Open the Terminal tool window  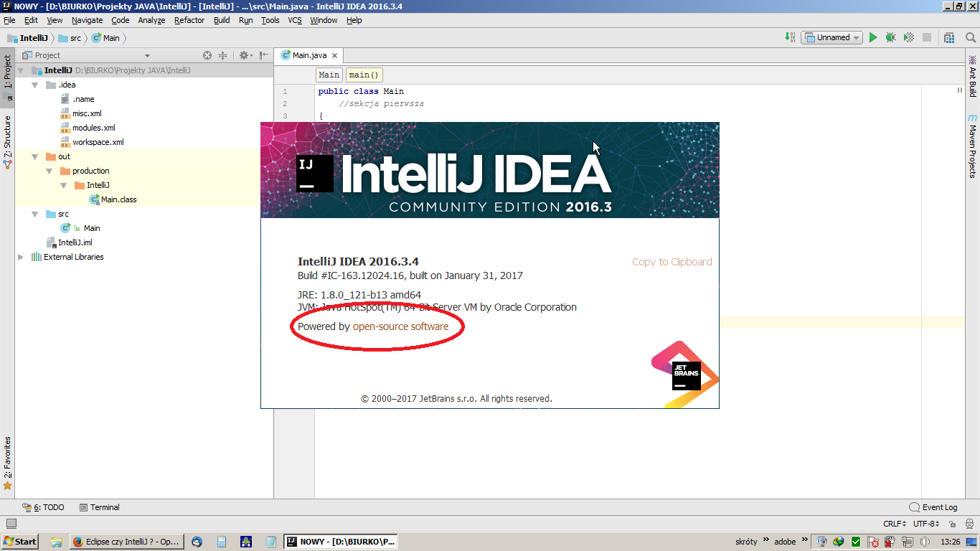coord(99,507)
